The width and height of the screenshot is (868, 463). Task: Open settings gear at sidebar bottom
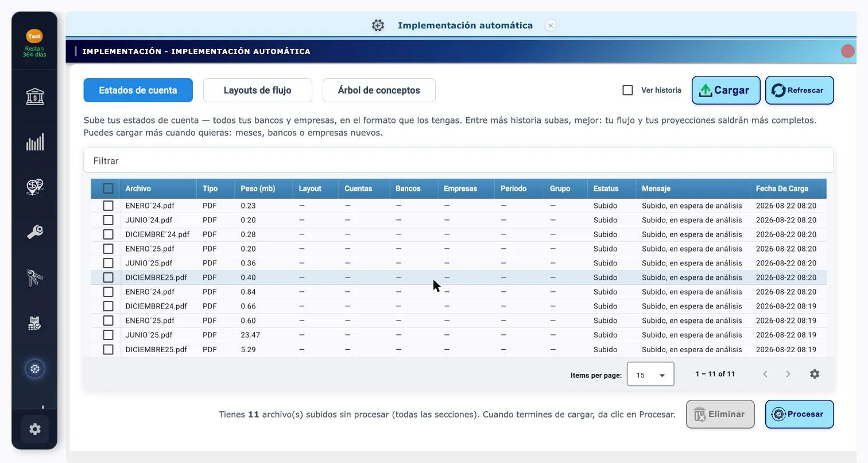pos(34,429)
